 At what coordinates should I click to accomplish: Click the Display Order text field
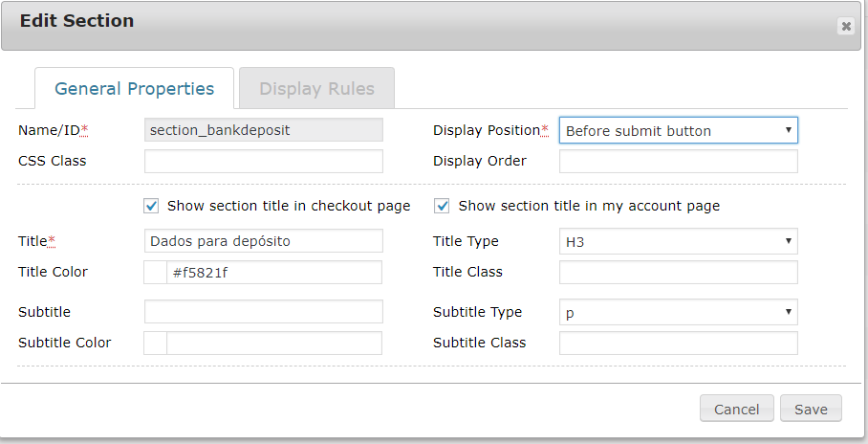coord(678,162)
